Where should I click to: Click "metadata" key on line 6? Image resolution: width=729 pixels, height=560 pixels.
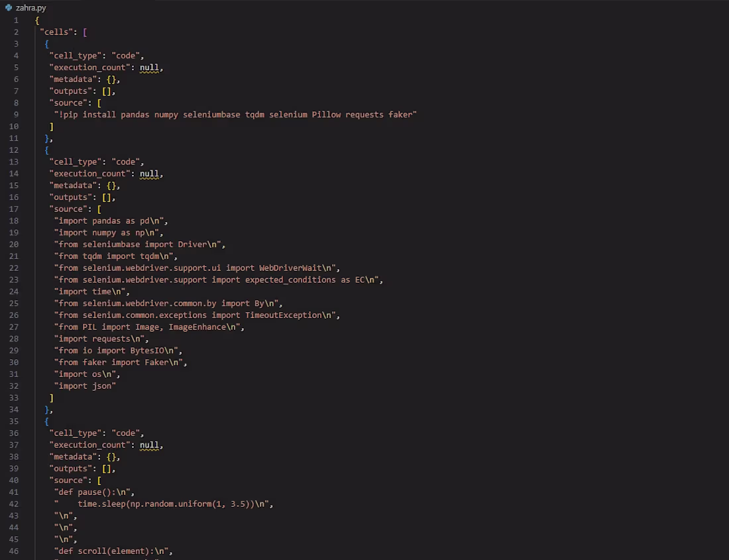(x=73, y=80)
